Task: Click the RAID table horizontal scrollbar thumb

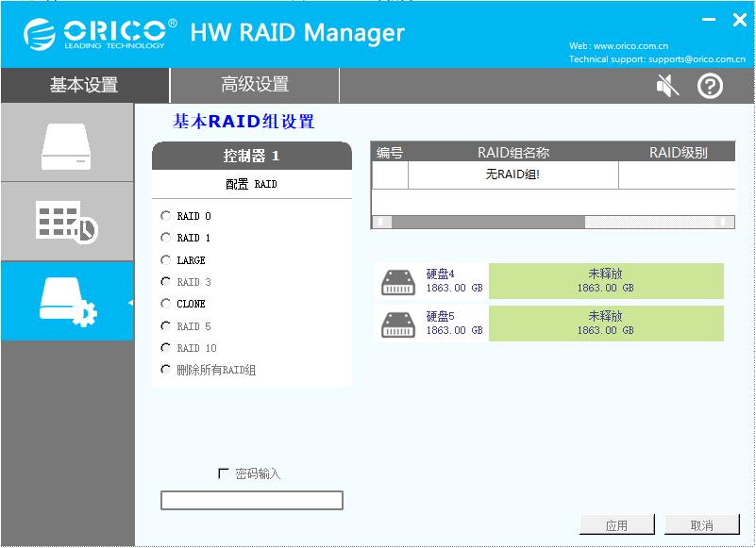Action: 488,222
